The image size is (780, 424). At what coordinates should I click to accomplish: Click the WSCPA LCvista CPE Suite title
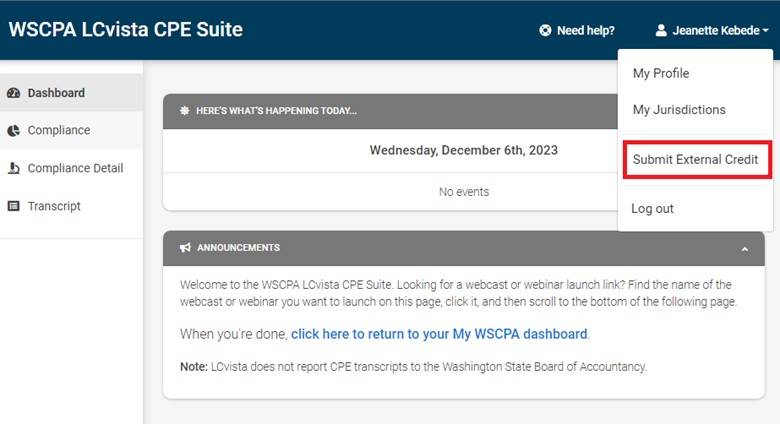pyautogui.click(x=126, y=29)
